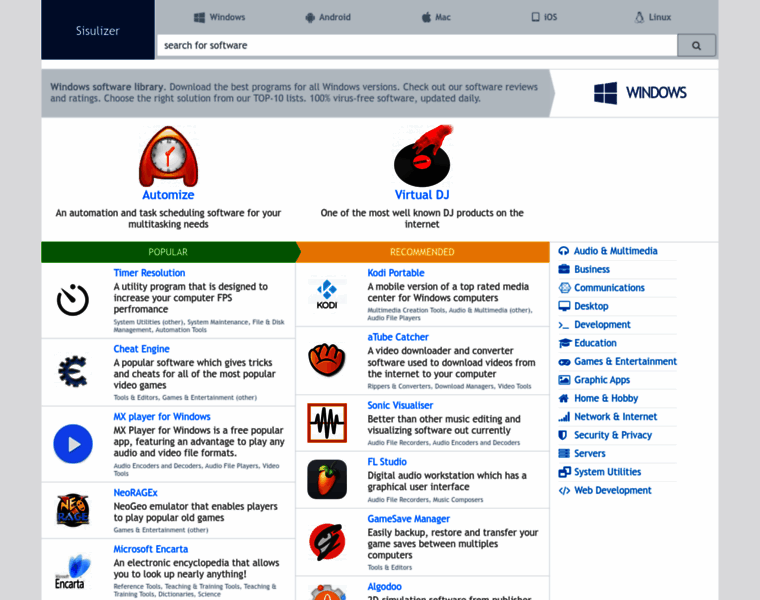Click the System Maintenance tag under Timer Resolution
This screenshot has height=600, width=760.
(x=218, y=322)
